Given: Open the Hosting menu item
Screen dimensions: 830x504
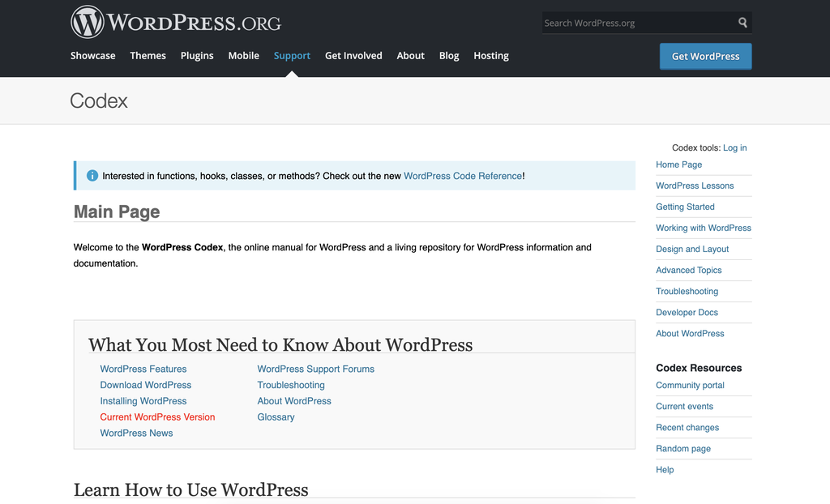Looking at the screenshot, I should [490, 56].
